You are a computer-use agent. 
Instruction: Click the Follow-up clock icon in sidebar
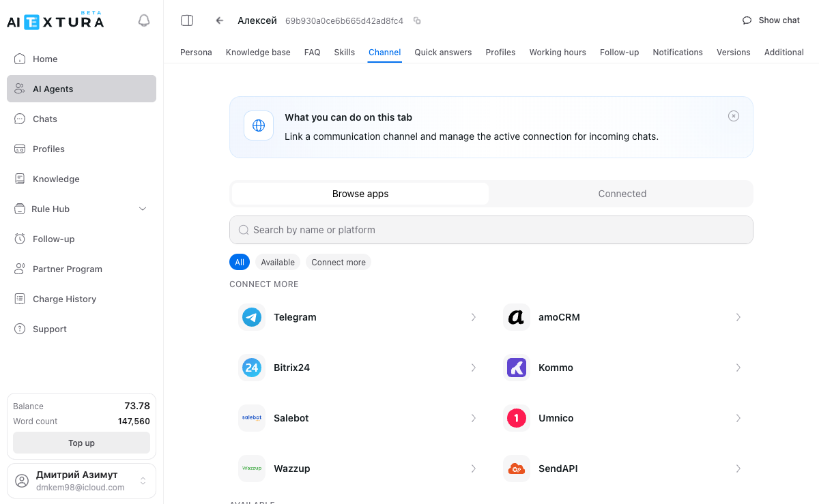[20, 239]
